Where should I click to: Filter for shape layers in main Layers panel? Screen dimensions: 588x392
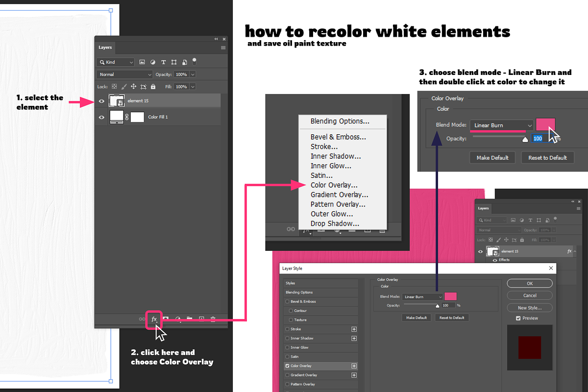(x=174, y=62)
